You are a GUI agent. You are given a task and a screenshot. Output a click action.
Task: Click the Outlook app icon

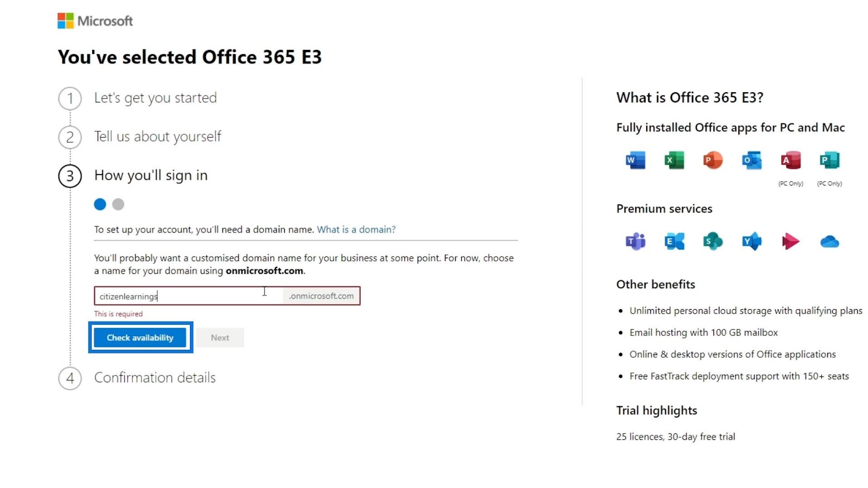[752, 160]
